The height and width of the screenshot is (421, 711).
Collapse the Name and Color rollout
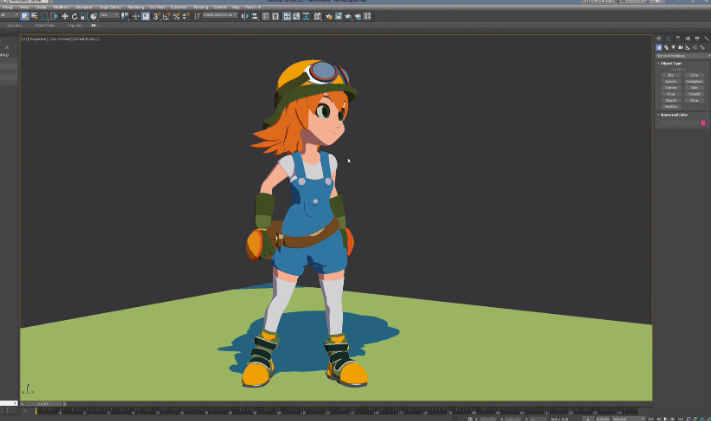[x=673, y=114]
